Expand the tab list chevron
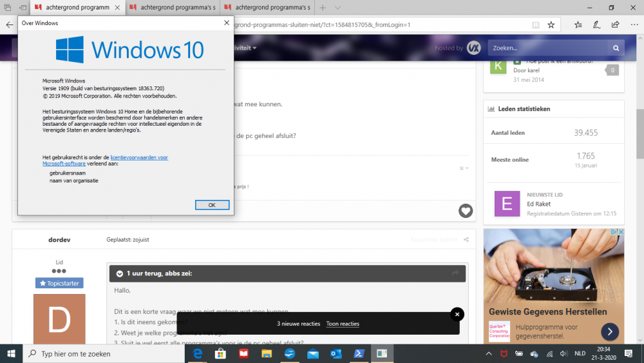 (x=337, y=7)
